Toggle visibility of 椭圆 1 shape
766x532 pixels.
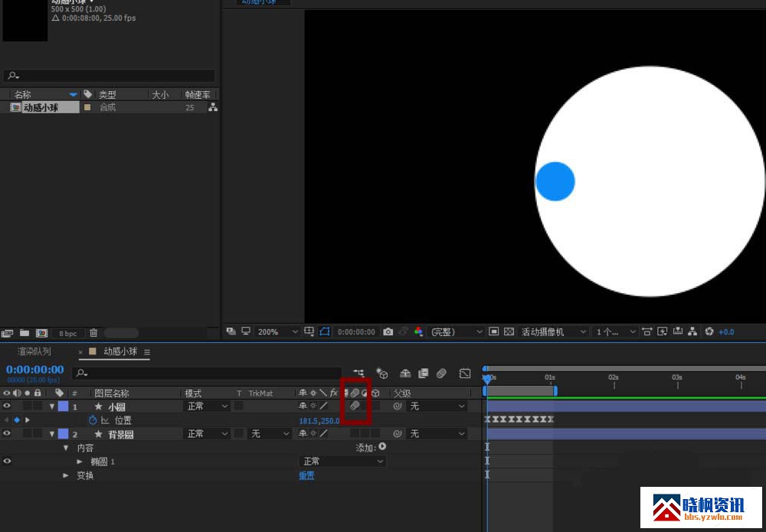7,461
